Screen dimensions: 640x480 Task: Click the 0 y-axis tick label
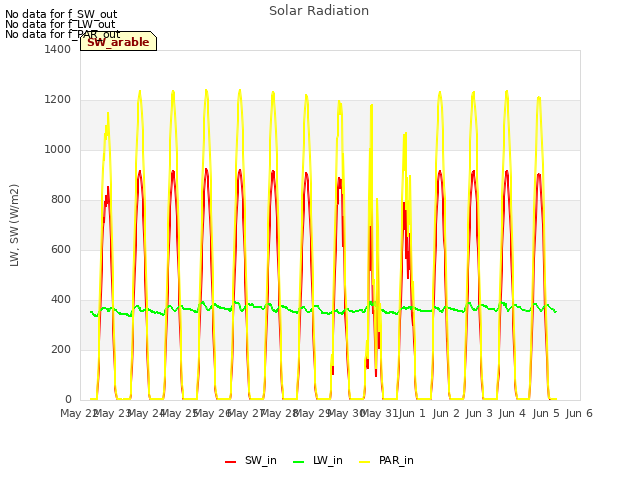click(x=68, y=399)
